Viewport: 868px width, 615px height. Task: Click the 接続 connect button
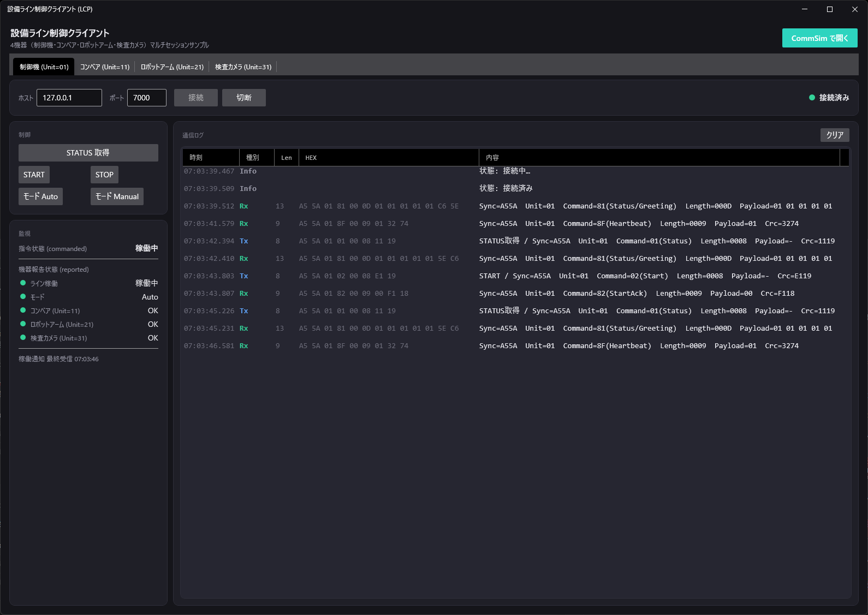[x=196, y=98]
